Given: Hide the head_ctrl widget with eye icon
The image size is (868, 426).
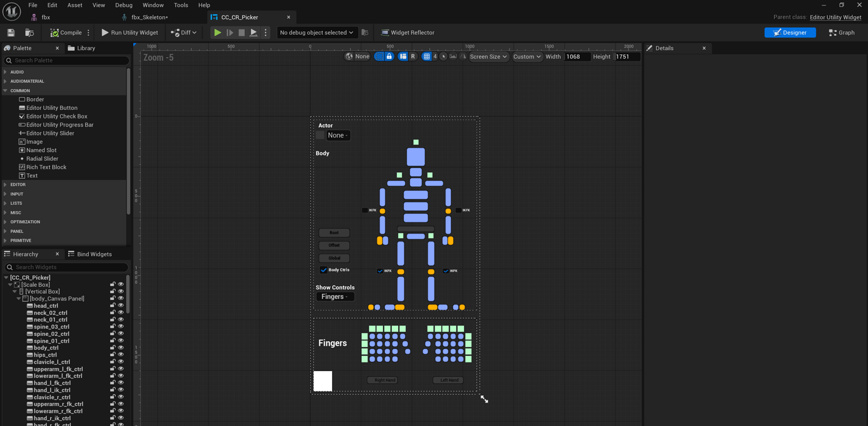Looking at the screenshot, I should (121, 306).
